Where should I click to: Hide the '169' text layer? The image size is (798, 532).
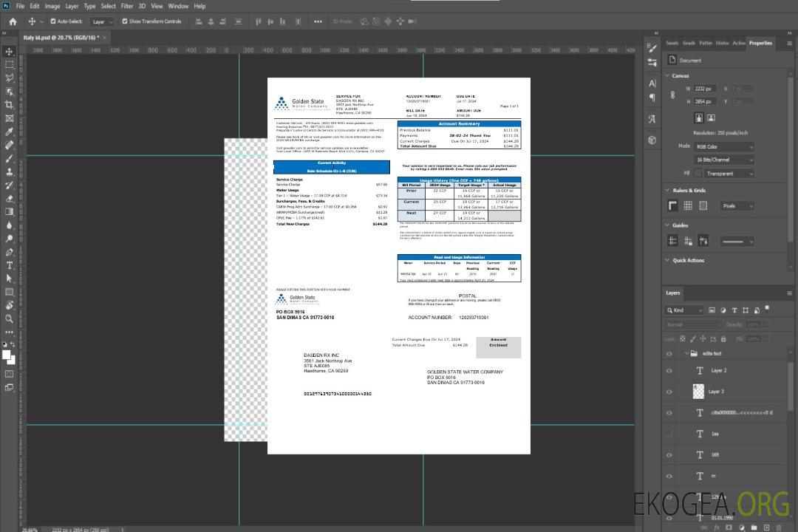669,455
